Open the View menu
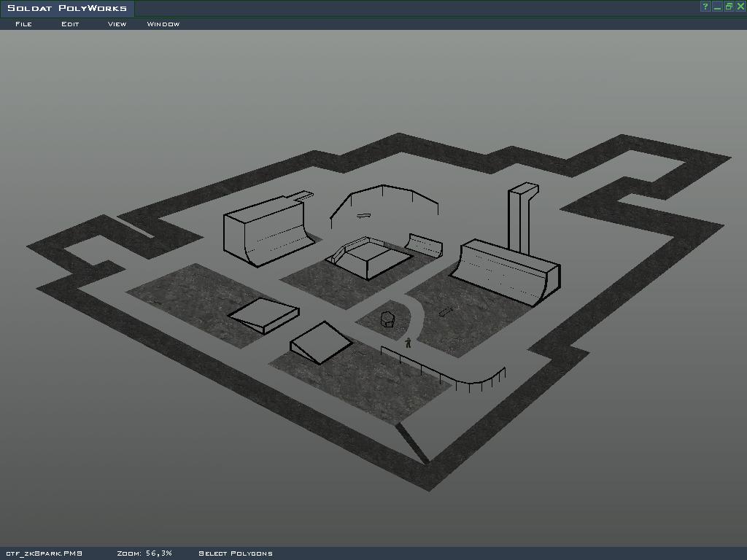747x560 pixels. point(117,24)
